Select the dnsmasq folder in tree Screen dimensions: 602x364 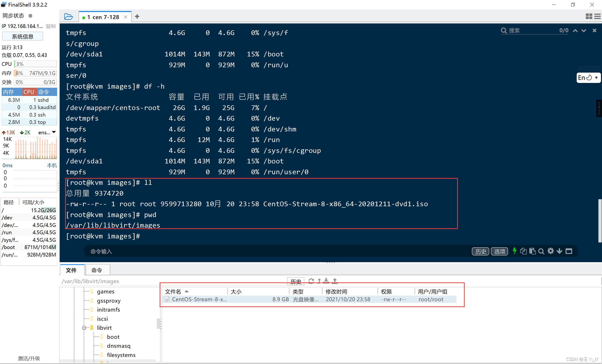coord(119,346)
